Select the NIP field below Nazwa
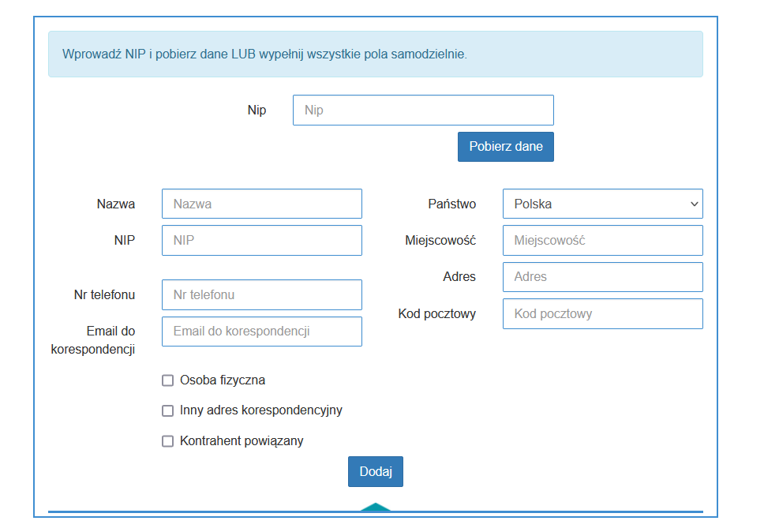Screen dimensions: 779x532 click(261, 241)
